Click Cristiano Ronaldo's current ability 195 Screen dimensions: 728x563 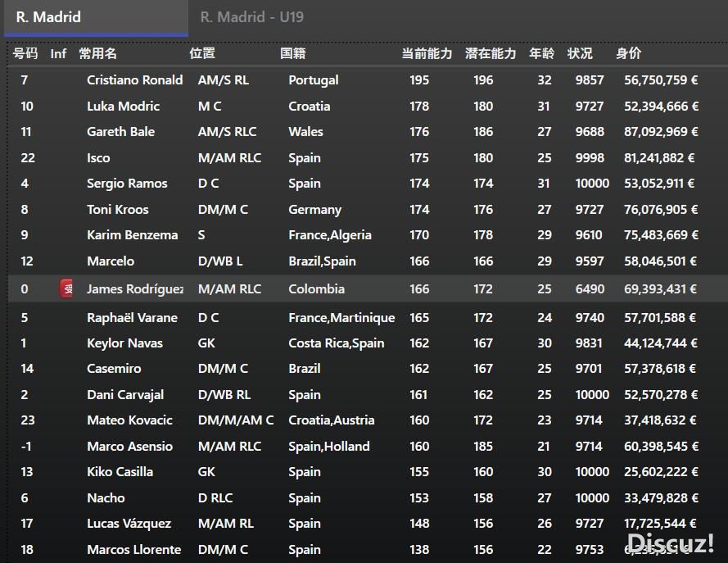[x=419, y=79]
